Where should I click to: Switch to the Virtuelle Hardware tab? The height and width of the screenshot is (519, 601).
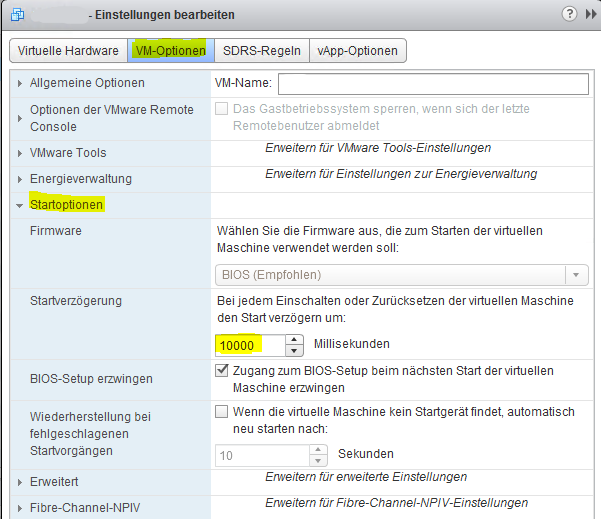pyautogui.click(x=68, y=50)
